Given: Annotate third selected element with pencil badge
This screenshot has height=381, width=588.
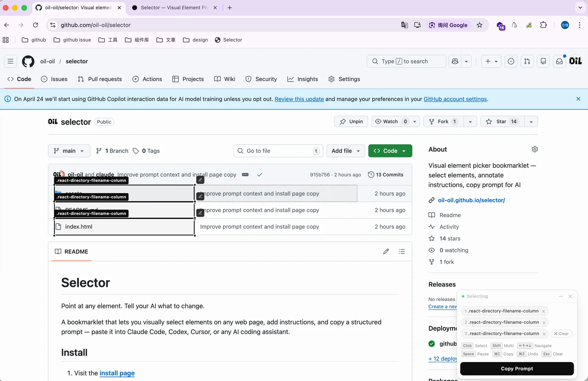Looking at the screenshot, I should click(x=200, y=213).
